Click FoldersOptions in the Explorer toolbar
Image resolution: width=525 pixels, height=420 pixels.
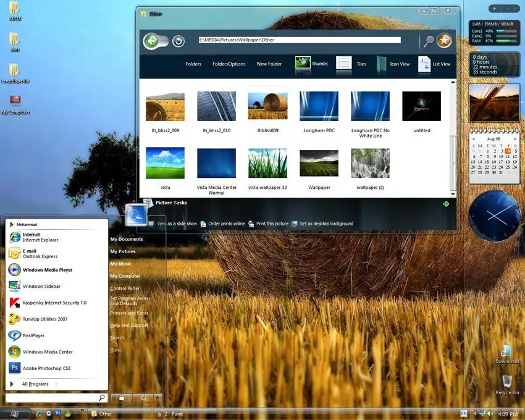pos(229,64)
